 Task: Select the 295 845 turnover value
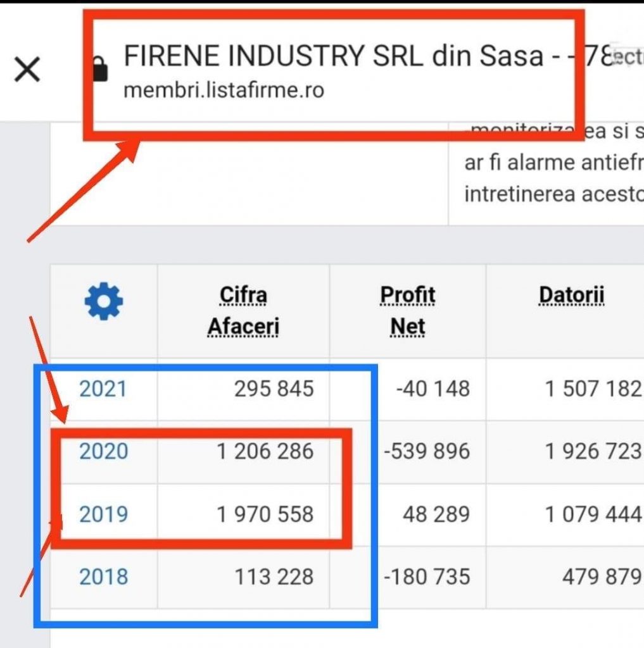(x=274, y=389)
